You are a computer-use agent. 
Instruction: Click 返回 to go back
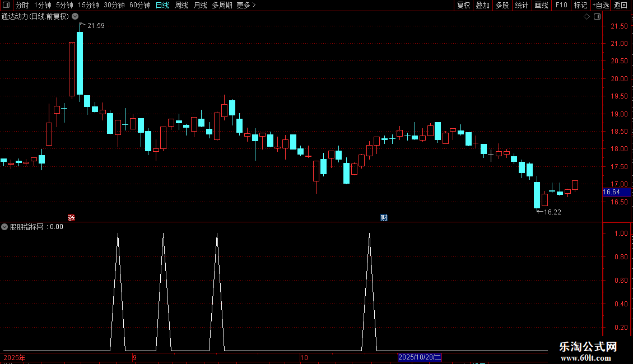pos(621,5)
